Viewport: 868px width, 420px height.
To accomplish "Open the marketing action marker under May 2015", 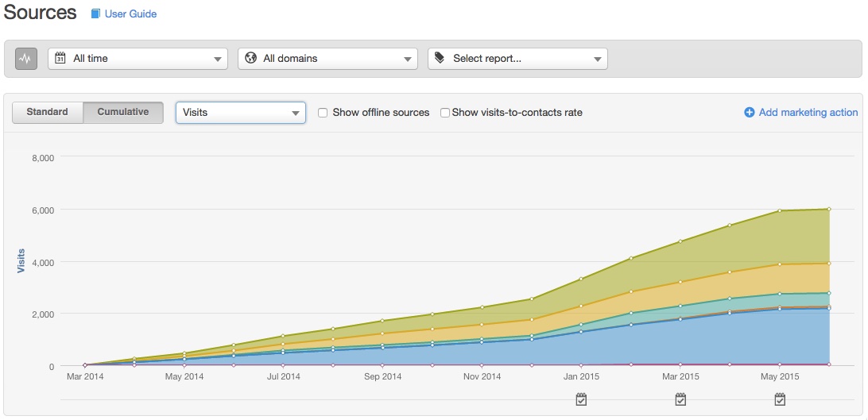I will tap(780, 399).
